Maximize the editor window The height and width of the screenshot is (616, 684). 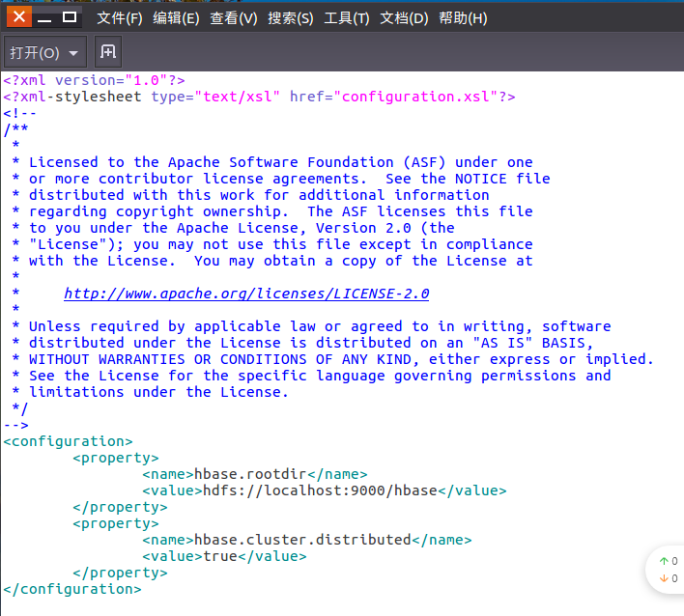click(x=70, y=17)
